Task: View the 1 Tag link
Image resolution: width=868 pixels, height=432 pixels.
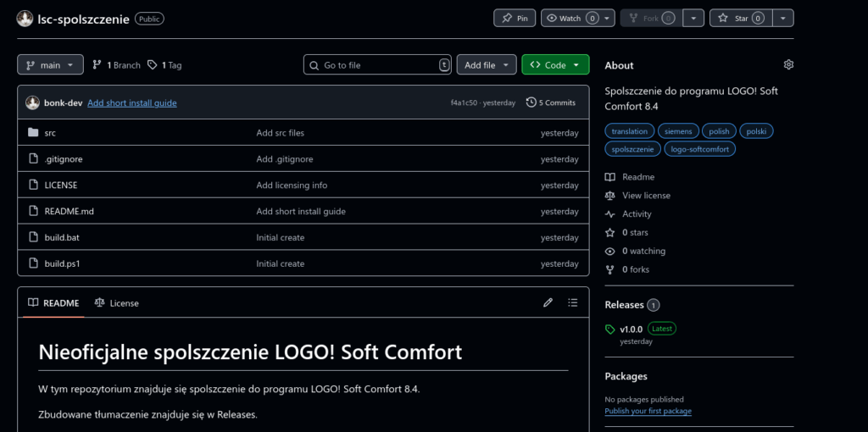Action: pos(164,64)
